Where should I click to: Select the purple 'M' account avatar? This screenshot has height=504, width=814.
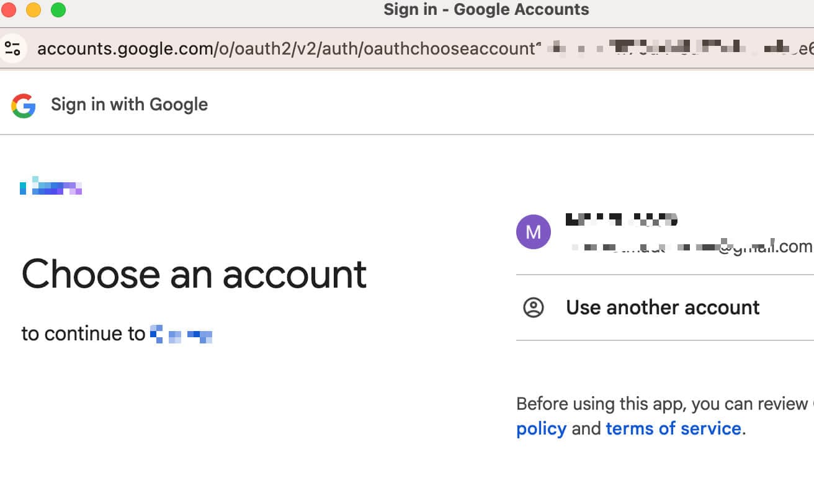point(533,232)
